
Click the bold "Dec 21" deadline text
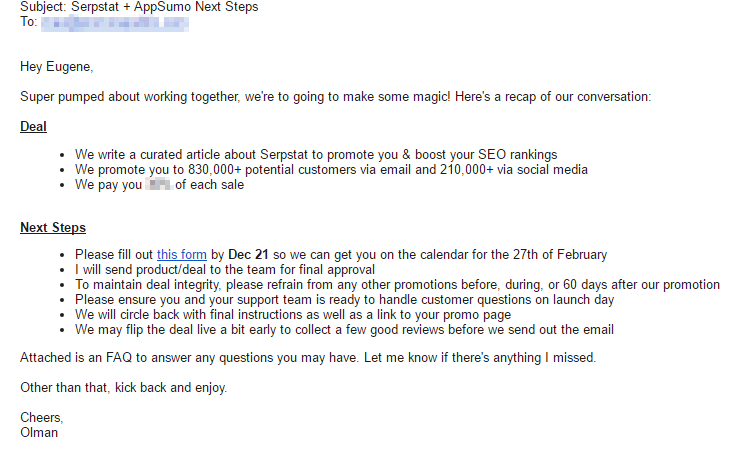[x=248, y=255]
